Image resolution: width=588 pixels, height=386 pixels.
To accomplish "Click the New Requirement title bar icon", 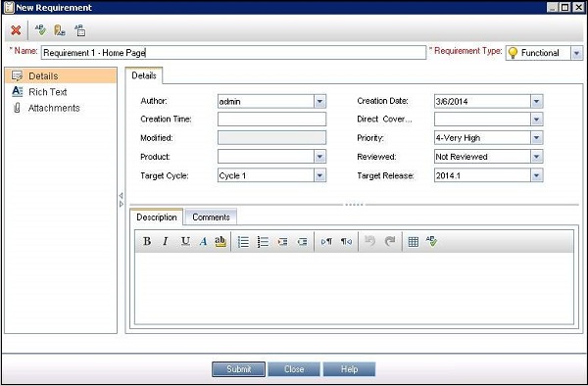I will point(9,8).
